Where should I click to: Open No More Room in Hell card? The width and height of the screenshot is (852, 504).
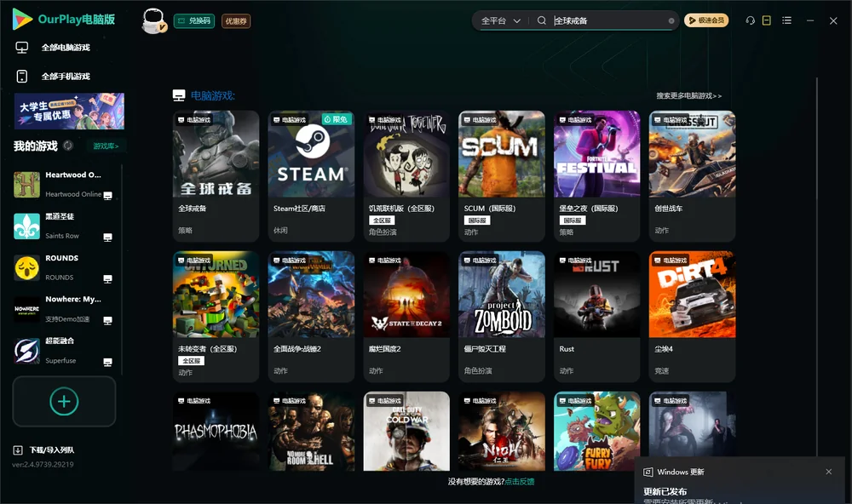[x=311, y=432]
